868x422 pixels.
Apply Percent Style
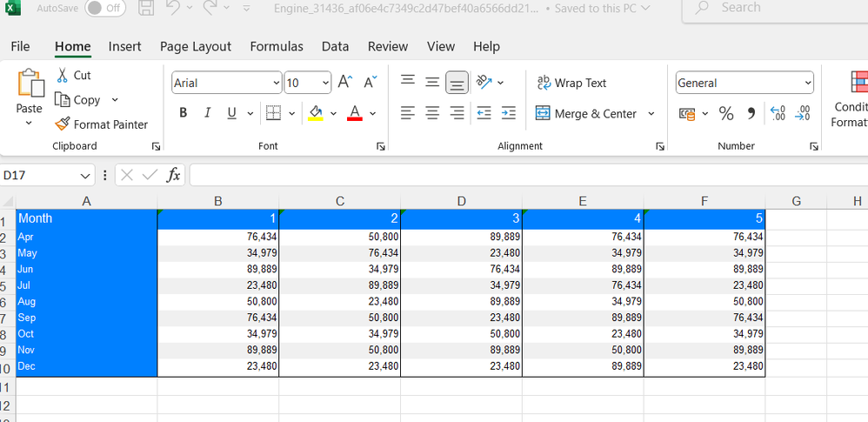coord(725,114)
